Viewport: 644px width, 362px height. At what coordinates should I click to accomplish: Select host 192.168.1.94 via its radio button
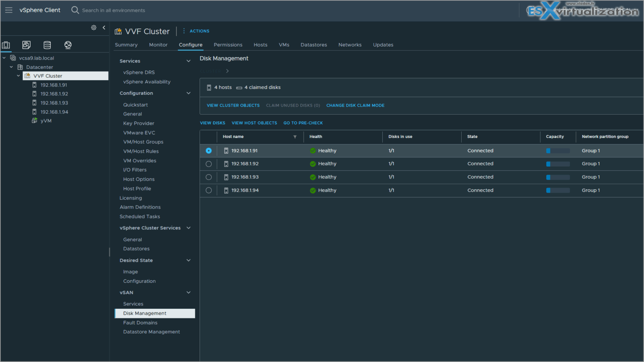point(208,190)
